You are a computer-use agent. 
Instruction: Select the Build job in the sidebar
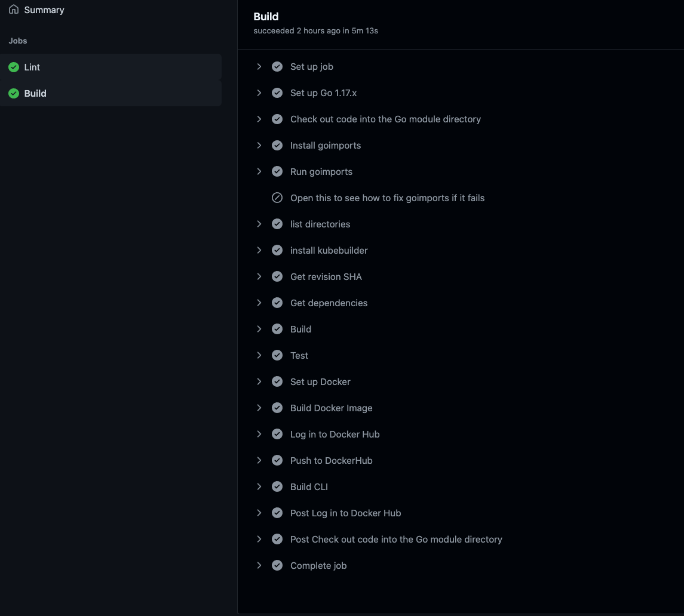[x=35, y=93]
